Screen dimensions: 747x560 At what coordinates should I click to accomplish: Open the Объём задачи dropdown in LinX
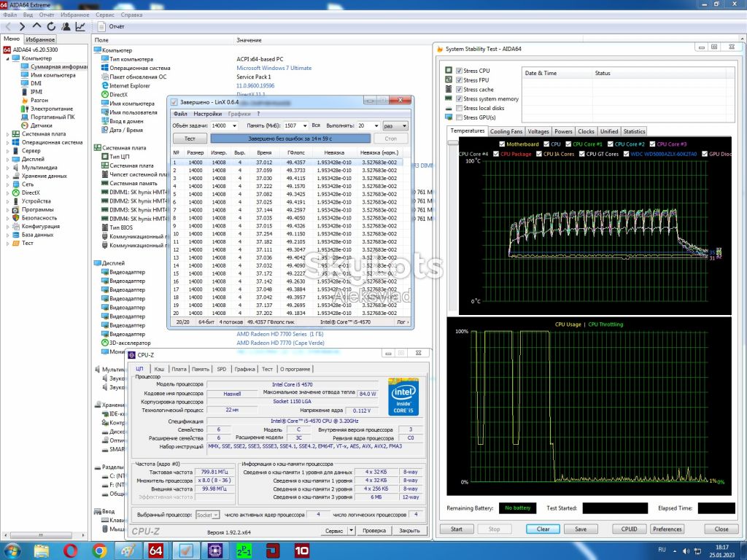[x=234, y=125]
